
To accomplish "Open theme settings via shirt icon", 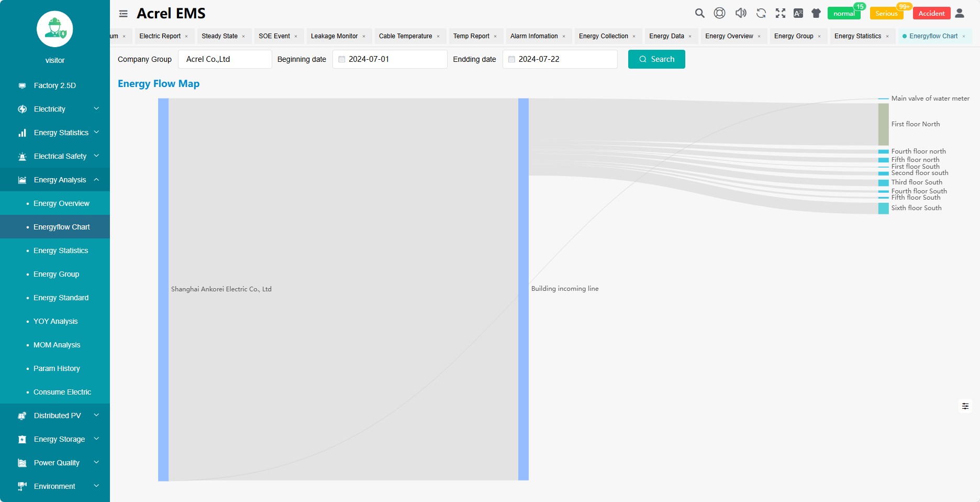I will 816,13.
